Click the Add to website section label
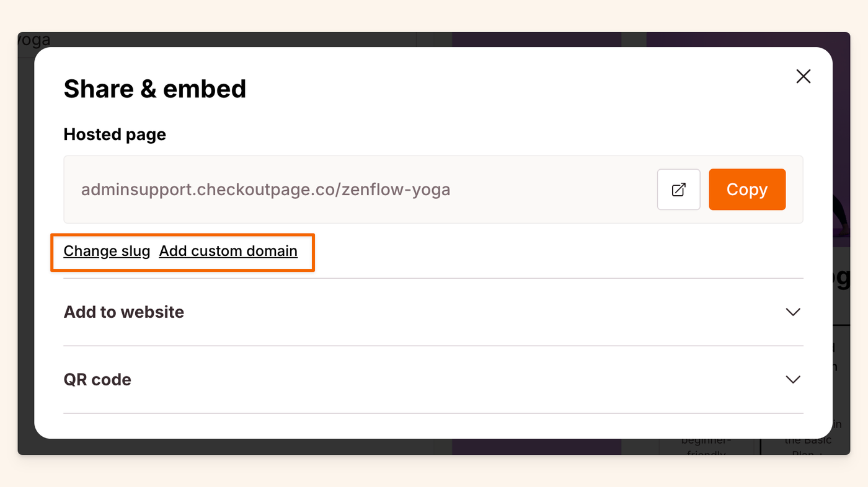The image size is (868, 487). tap(124, 312)
